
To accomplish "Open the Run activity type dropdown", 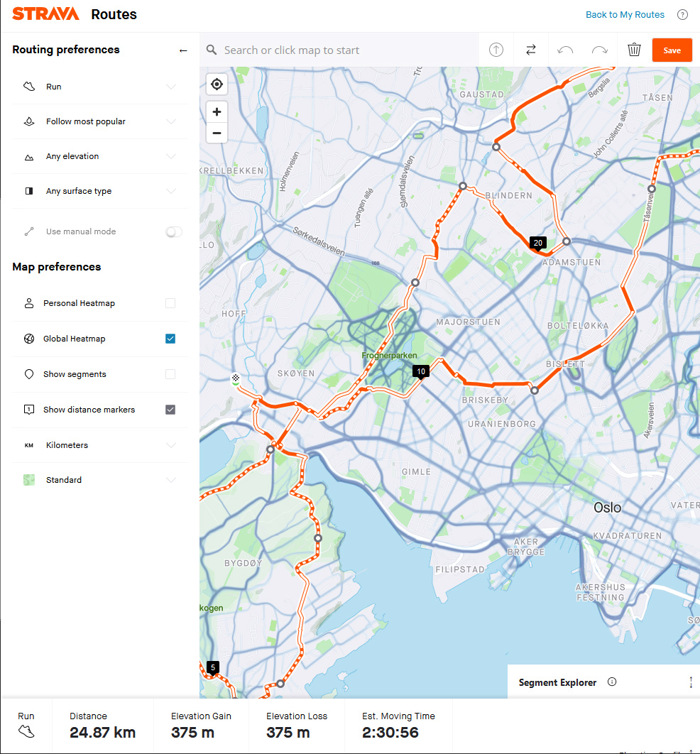I will (x=99, y=87).
